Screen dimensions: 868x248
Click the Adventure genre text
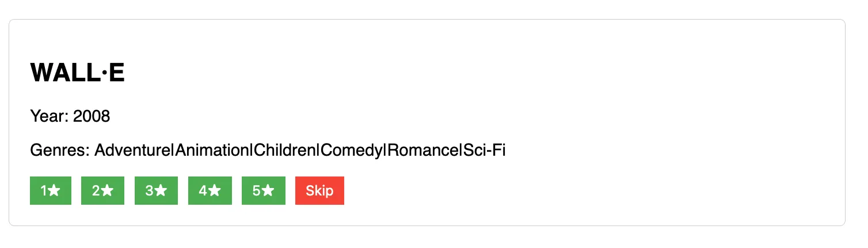[x=132, y=151]
